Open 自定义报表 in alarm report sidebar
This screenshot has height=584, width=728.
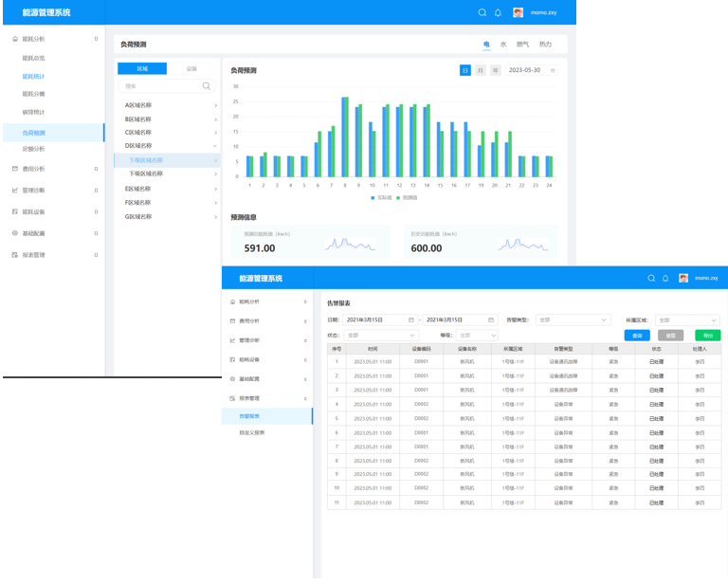coord(251,432)
